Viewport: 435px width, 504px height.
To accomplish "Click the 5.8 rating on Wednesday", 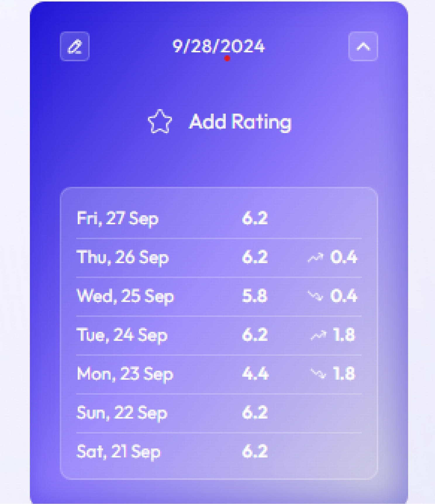I will click(255, 296).
